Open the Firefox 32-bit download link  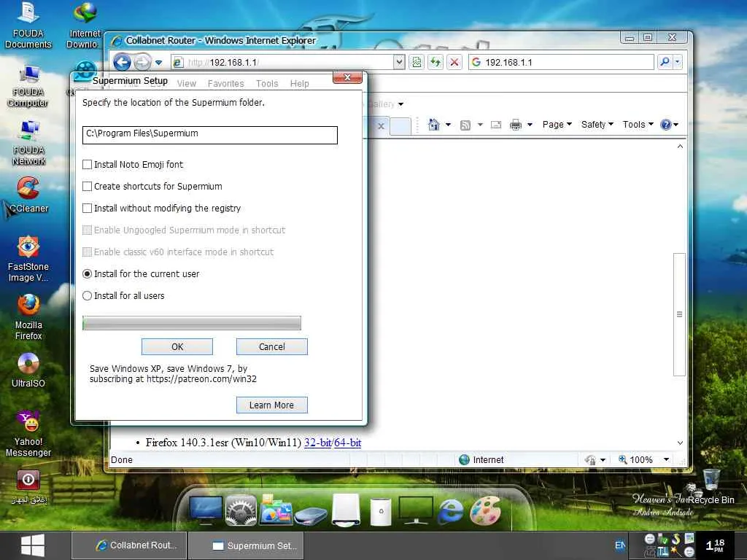pyautogui.click(x=318, y=443)
